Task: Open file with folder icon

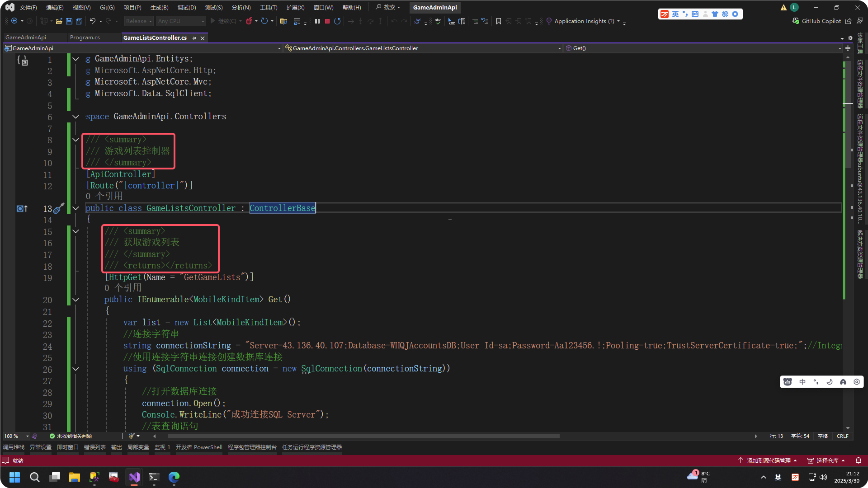Action: point(59,21)
